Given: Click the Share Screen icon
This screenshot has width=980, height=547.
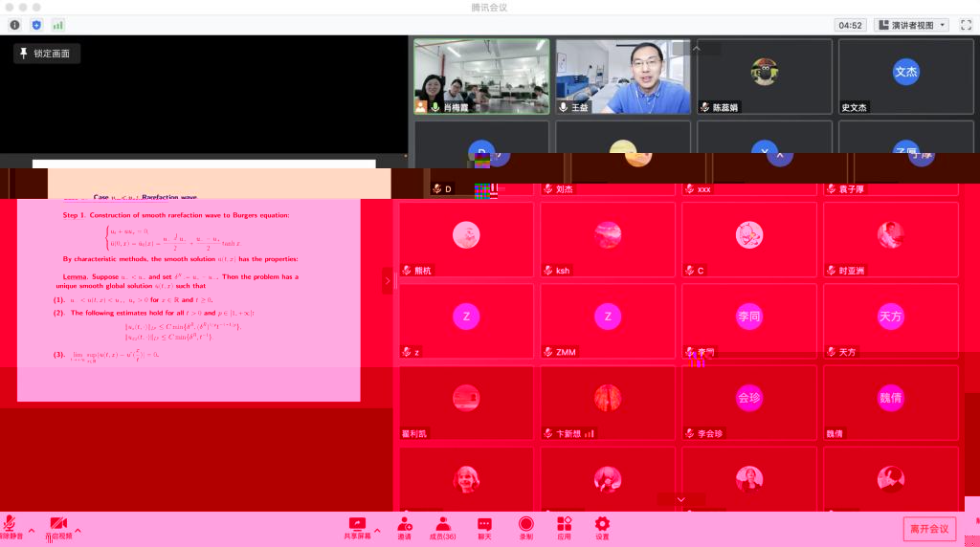Looking at the screenshot, I should pos(357,525).
